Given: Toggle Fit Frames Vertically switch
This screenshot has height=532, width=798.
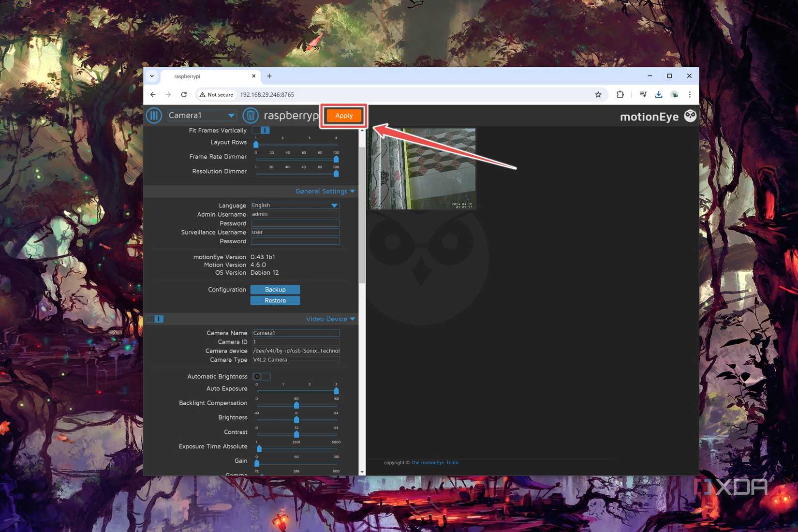Looking at the screenshot, I should point(261,131).
